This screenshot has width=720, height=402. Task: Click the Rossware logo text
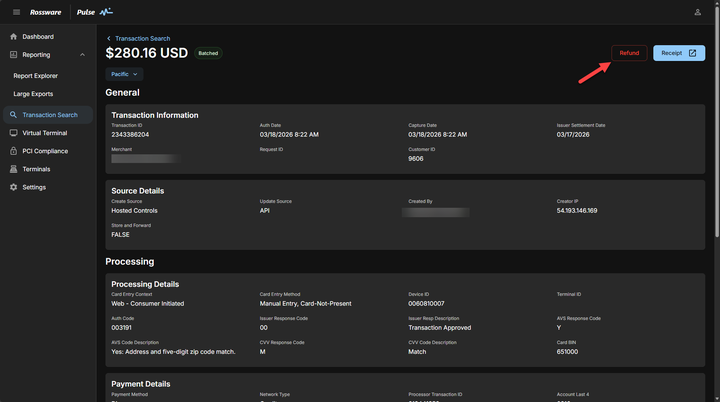point(47,12)
